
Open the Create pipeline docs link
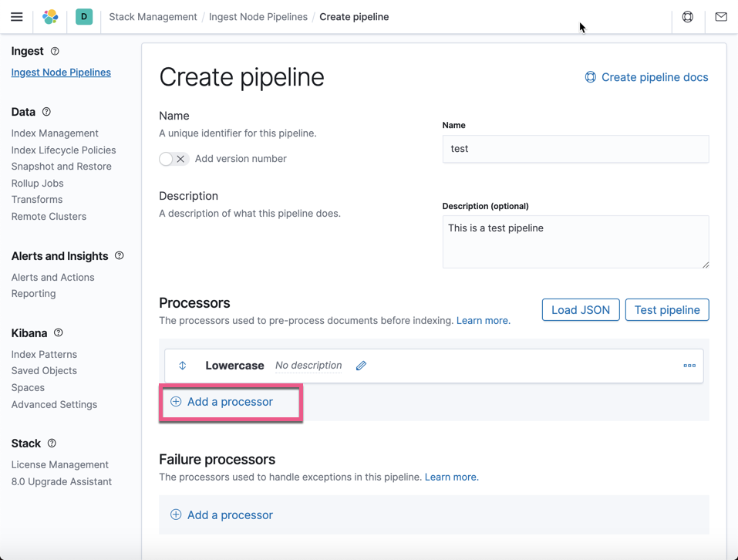(x=646, y=77)
